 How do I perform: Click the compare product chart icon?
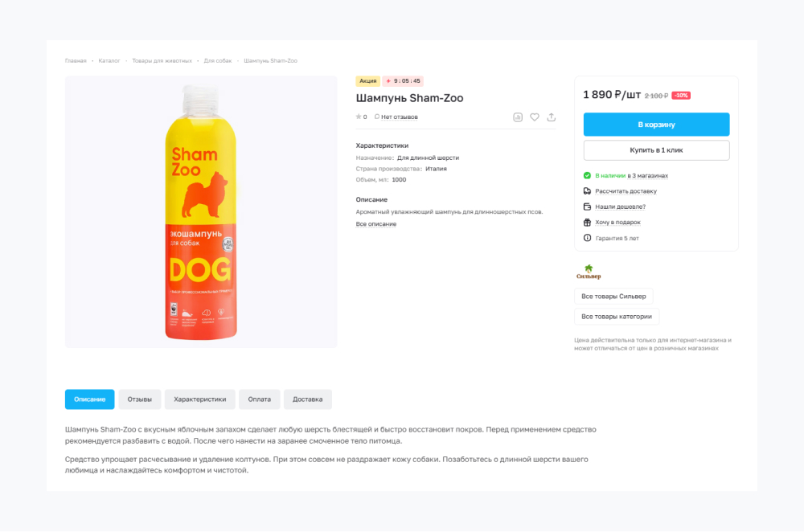point(518,117)
